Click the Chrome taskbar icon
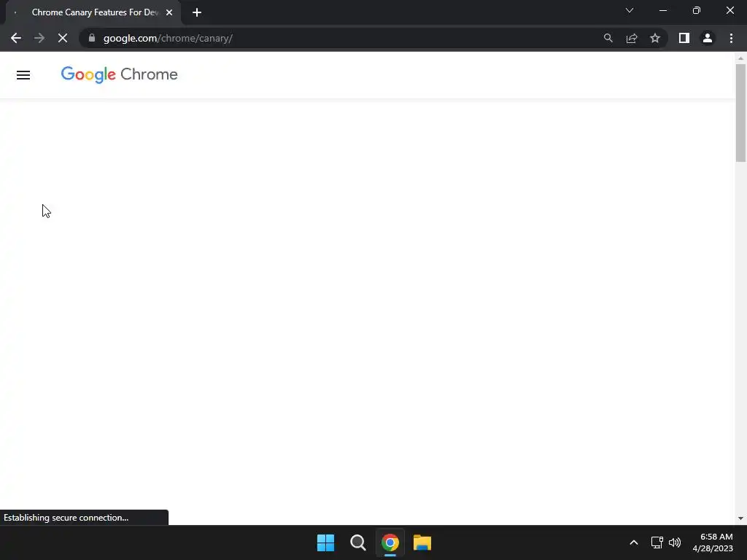The width and height of the screenshot is (747, 560). pos(390,542)
